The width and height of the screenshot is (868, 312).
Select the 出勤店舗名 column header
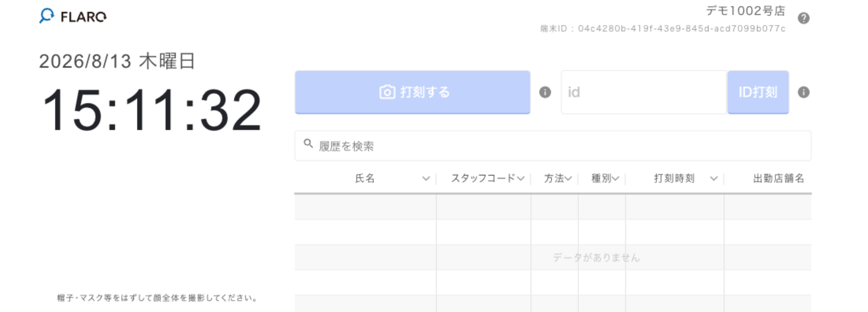click(x=779, y=178)
